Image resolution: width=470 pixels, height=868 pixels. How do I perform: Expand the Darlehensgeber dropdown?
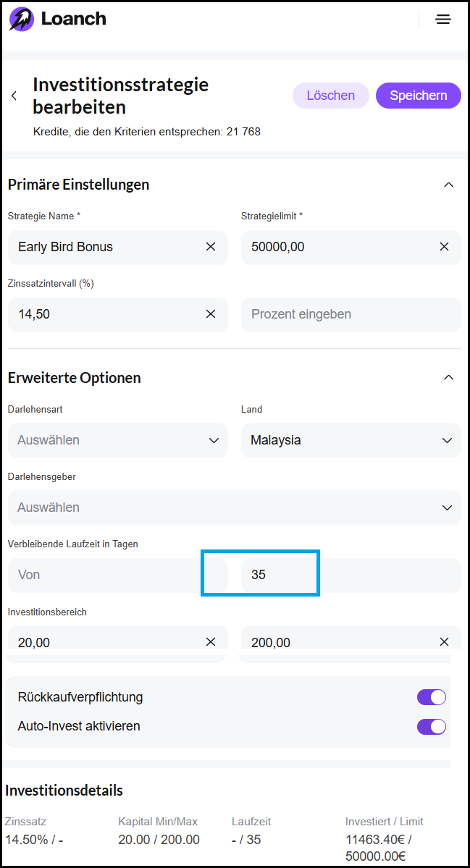pos(234,507)
